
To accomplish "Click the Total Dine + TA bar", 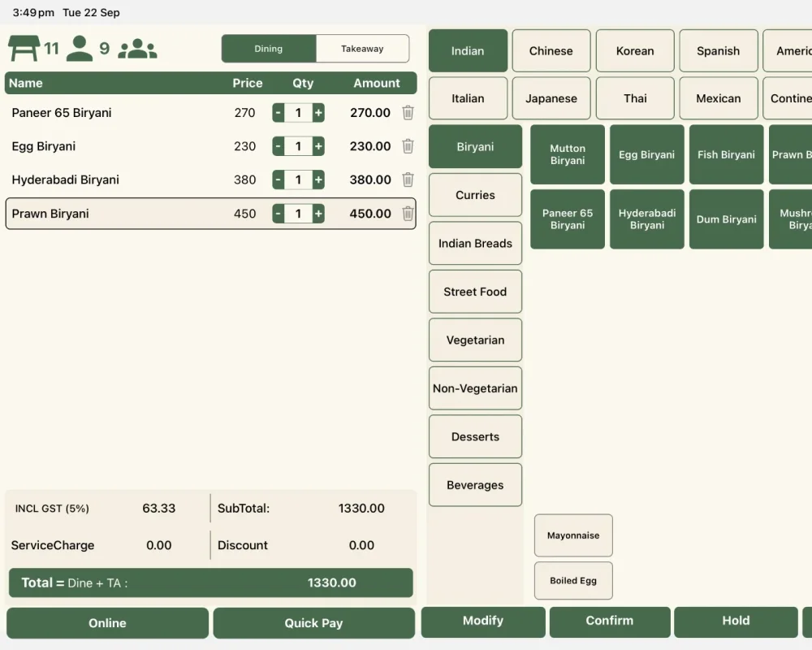I will (x=211, y=583).
